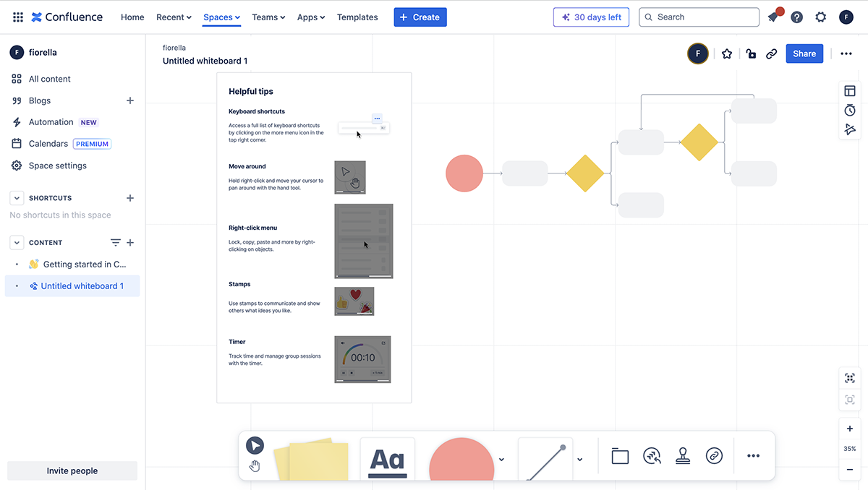Click the blue Share button
This screenshot has height=490, width=868.
pyautogui.click(x=804, y=53)
